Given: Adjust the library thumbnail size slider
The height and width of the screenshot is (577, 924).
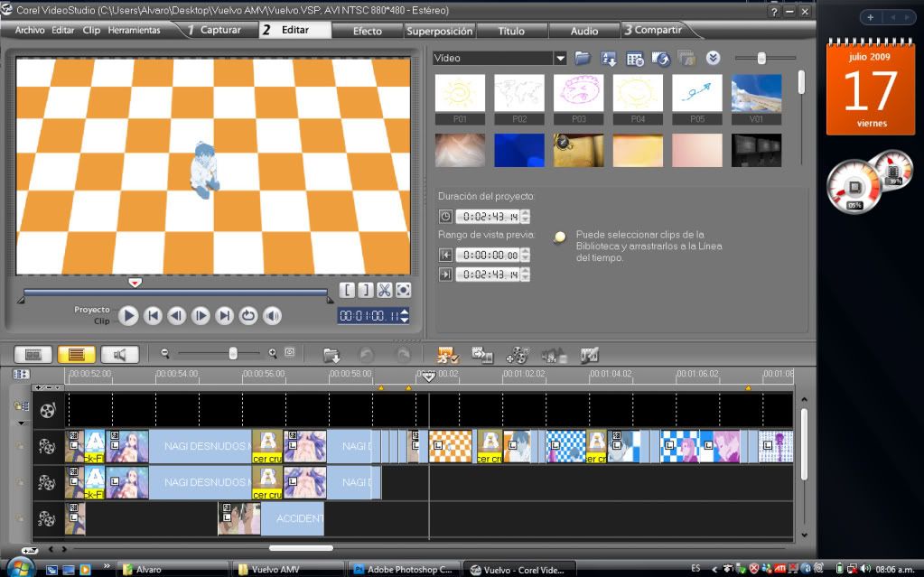Looking at the screenshot, I should pos(761,58).
